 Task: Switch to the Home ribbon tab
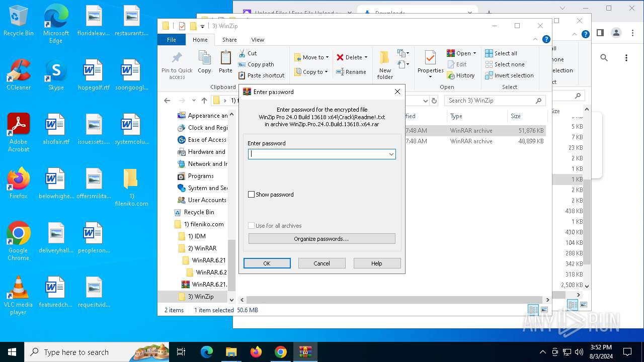click(x=200, y=40)
